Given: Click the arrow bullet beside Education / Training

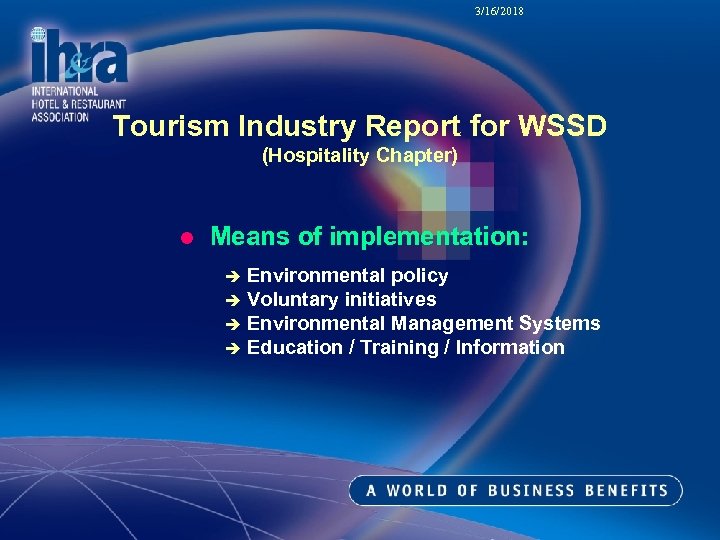Looking at the screenshot, I should point(233,349).
